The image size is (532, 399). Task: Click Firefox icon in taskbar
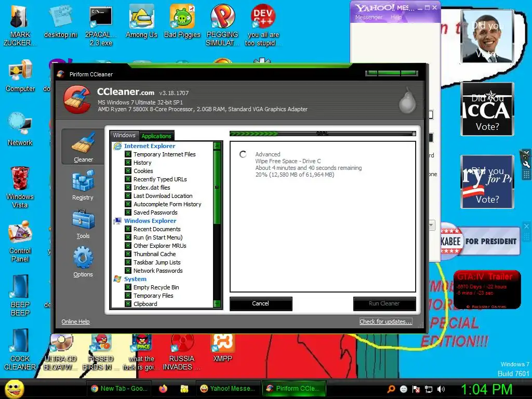coord(163,389)
